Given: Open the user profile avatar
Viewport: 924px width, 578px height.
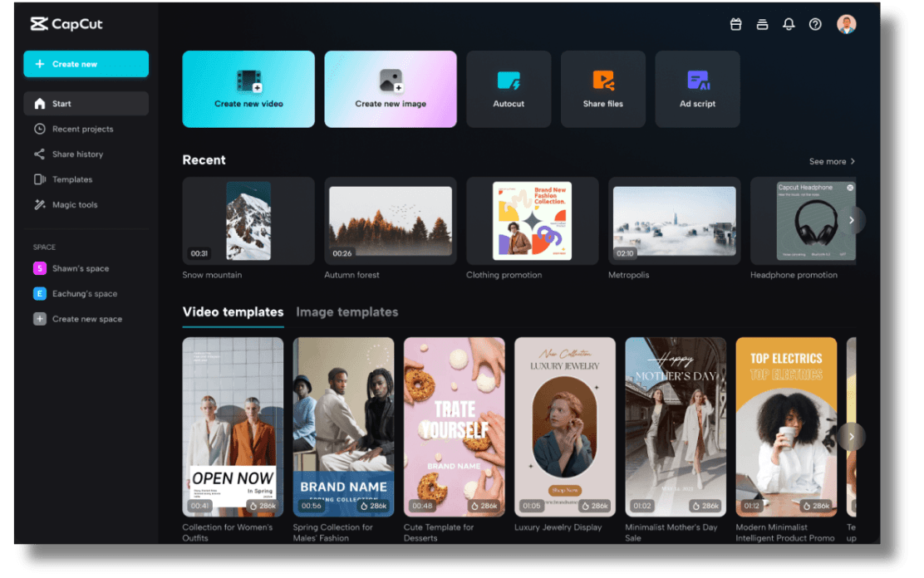Looking at the screenshot, I should (x=846, y=24).
